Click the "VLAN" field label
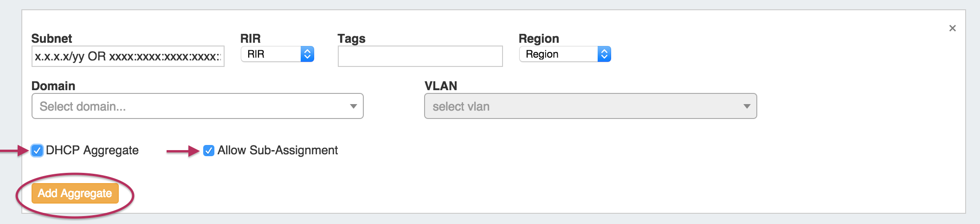 [441, 86]
